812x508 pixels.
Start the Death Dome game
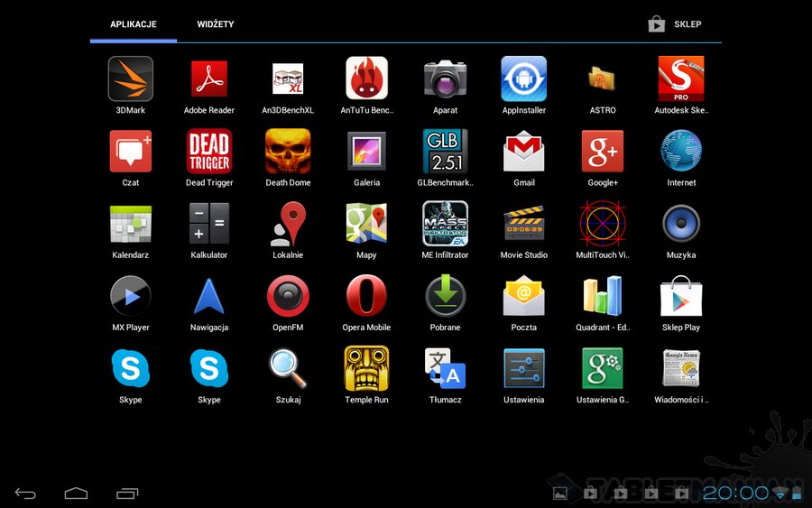tap(288, 152)
